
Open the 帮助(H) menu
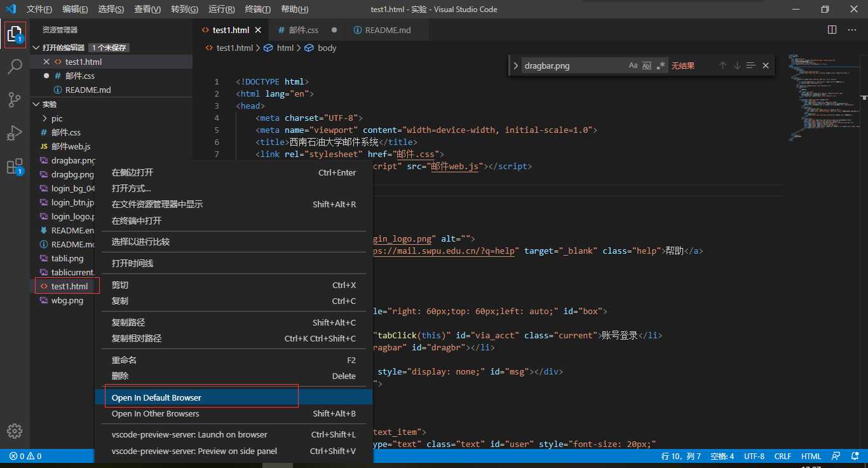pyautogui.click(x=295, y=9)
